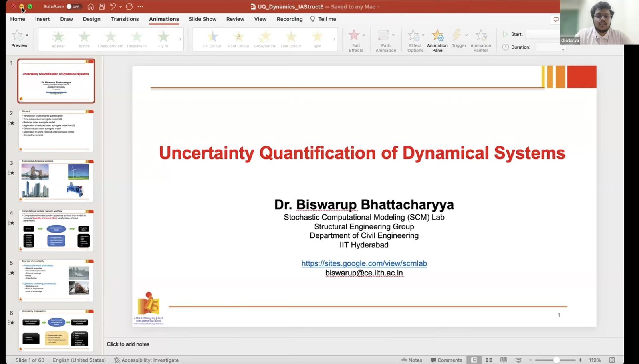Open Reading View from status bar
639x364 pixels.
(x=504, y=360)
